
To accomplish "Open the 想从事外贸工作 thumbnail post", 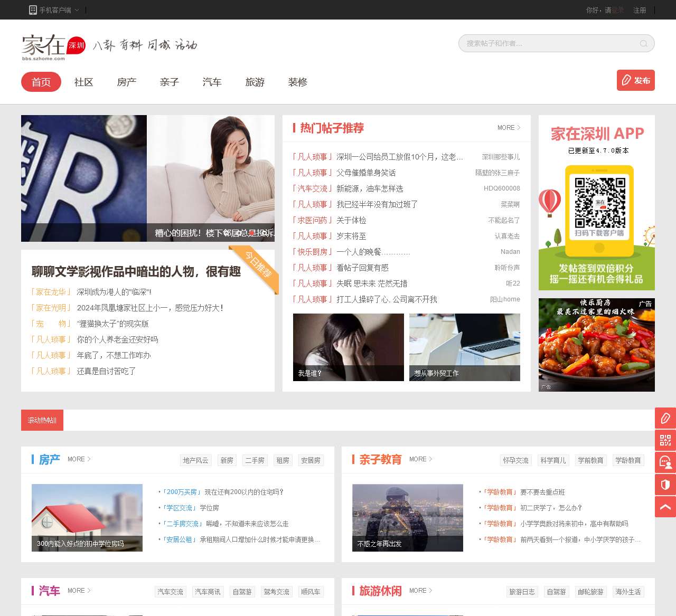I will 465,347.
